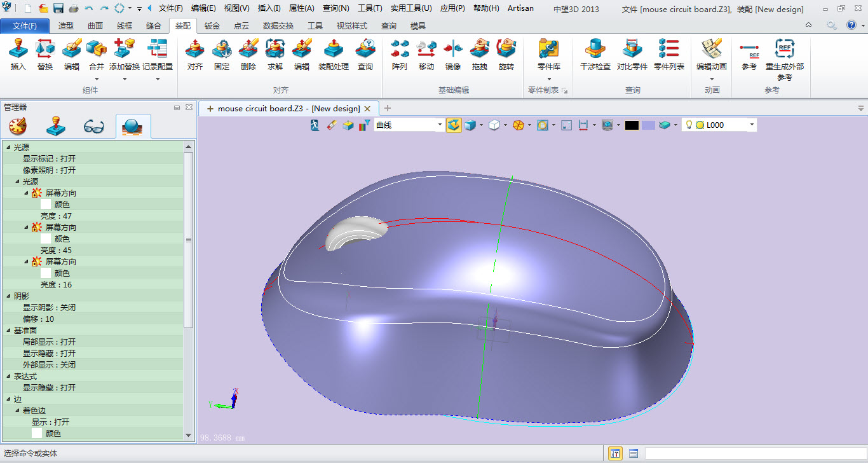Click the filter funnel icon in viewport toolbar
This screenshot has height=463, width=868.
point(365,125)
